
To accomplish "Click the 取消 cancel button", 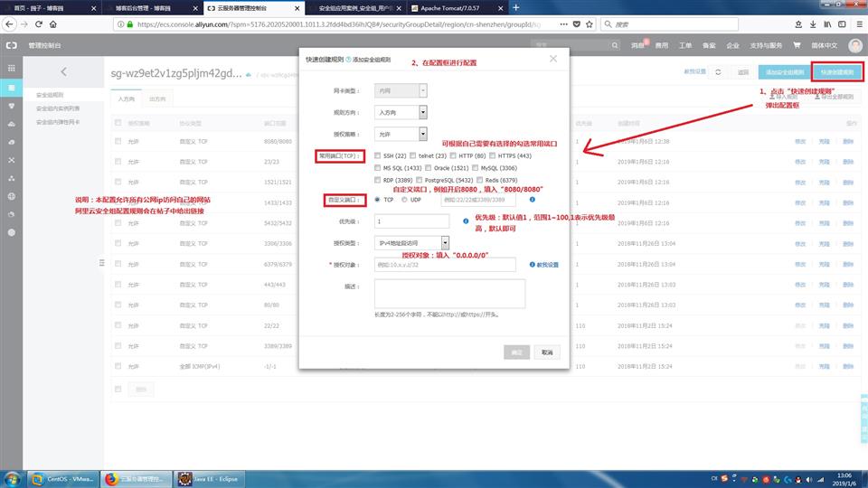I will pos(547,352).
